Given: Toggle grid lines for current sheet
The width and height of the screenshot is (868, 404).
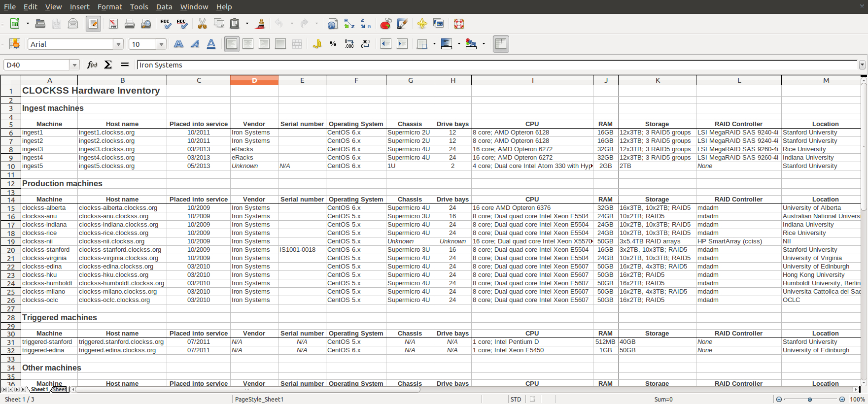Looking at the screenshot, I should pyautogui.click(x=501, y=44).
